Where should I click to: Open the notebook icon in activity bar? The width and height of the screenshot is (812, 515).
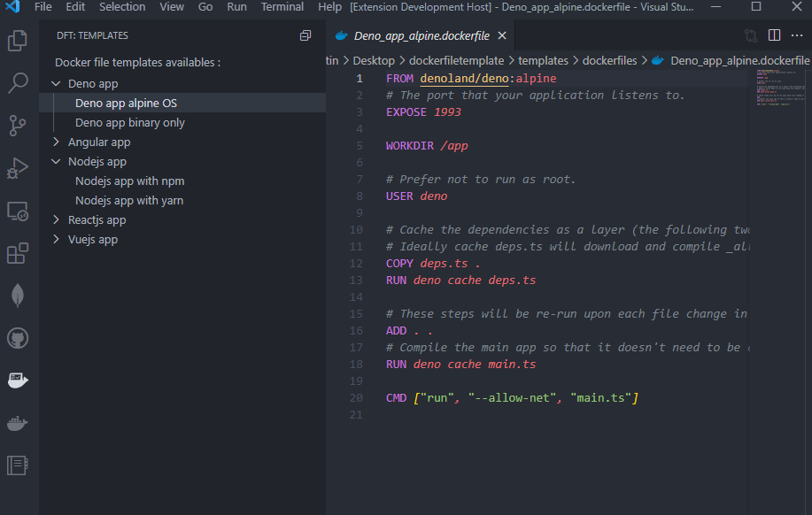tap(18, 465)
